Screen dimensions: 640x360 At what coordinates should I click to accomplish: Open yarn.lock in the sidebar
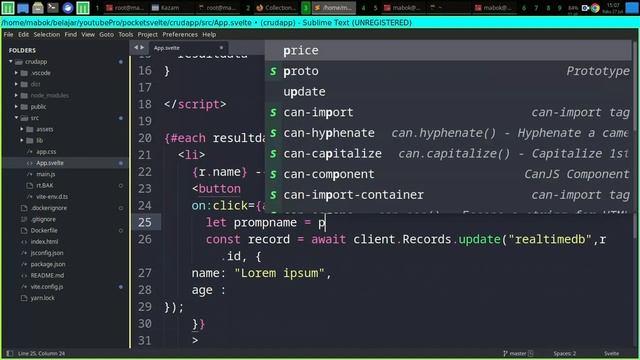[42, 298]
